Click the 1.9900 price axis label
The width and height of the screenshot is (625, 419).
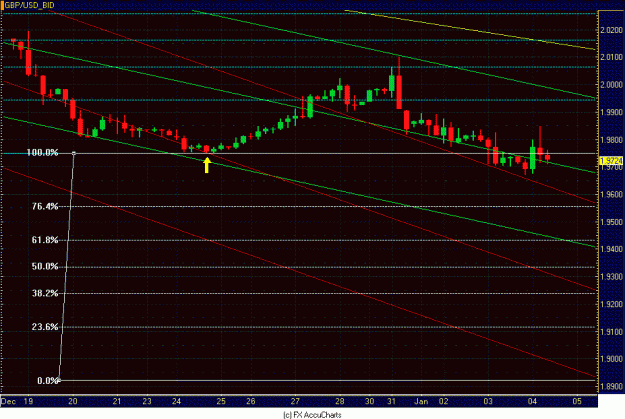click(x=611, y=112)
